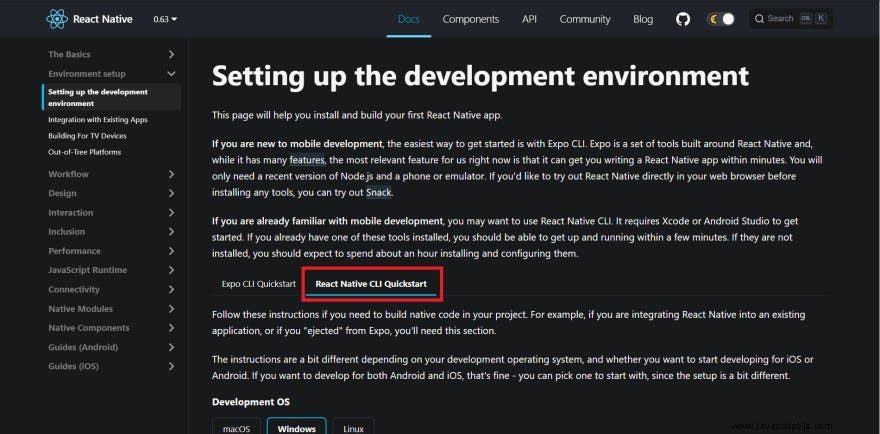Expand The Basics sidebar section

111,54
